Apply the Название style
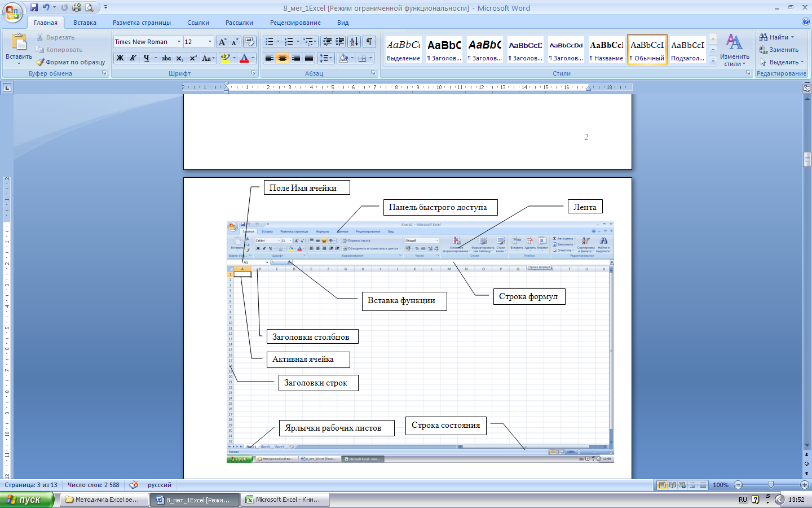The height and width of the screenshot is (508, 812). [x=607, y=50]
